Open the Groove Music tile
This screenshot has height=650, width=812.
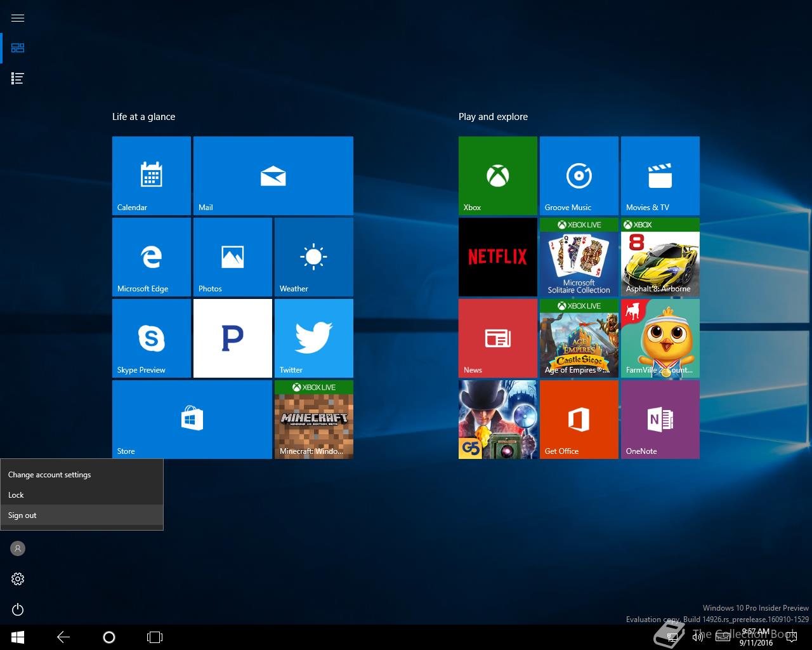579,176
